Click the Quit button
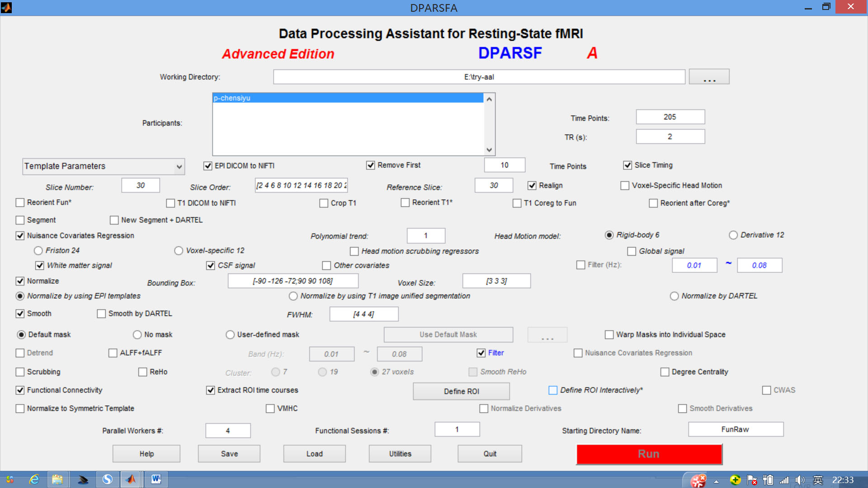The width and height of the screenshot is (868, 488). 490,454
